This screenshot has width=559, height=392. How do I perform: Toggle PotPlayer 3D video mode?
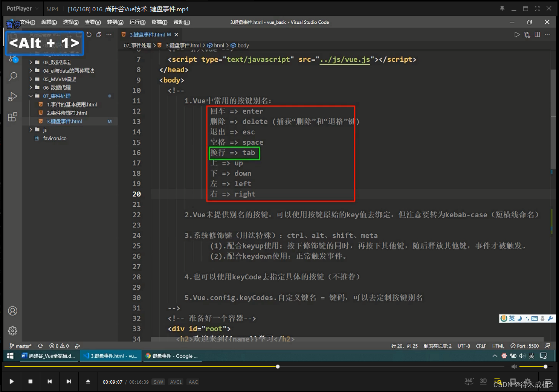point(483,381)
